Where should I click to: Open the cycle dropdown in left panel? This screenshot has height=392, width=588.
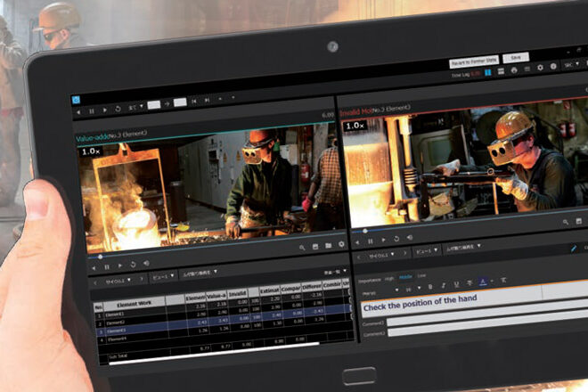[x=118, y=279]
